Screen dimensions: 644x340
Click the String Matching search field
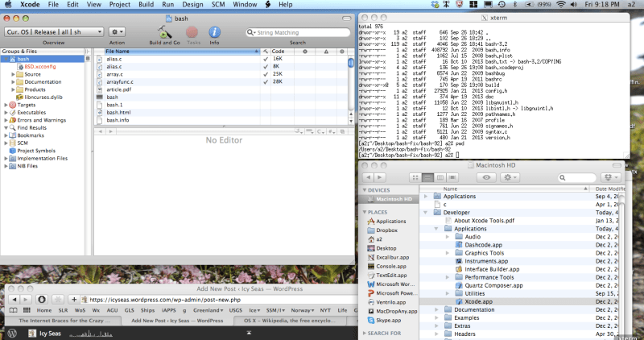point(302,32)
